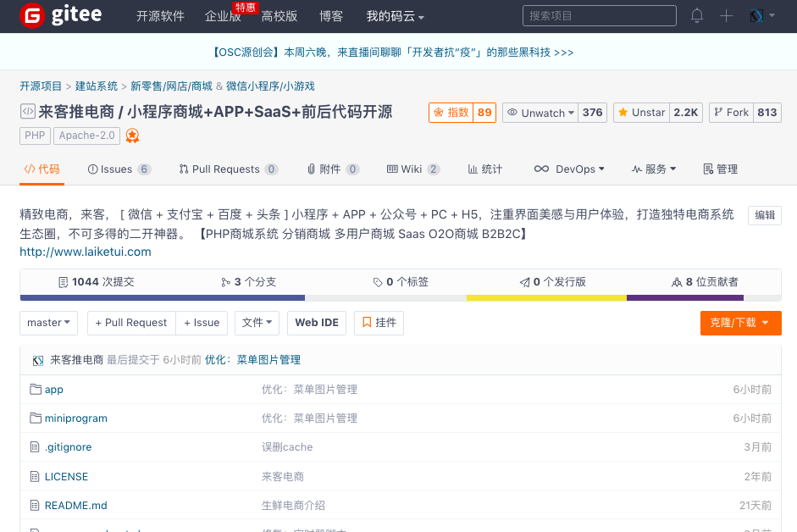View 3 个分支 branches
797x532 pixels.
point(248,282)
